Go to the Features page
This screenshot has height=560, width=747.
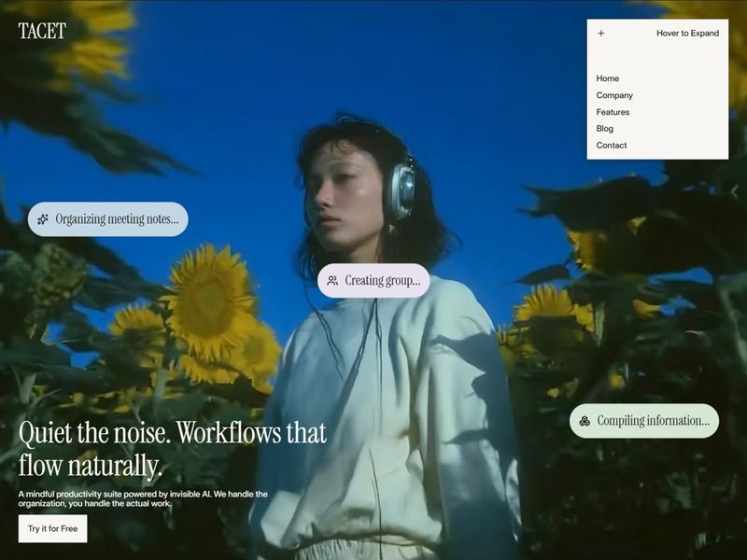pos(613,112)
